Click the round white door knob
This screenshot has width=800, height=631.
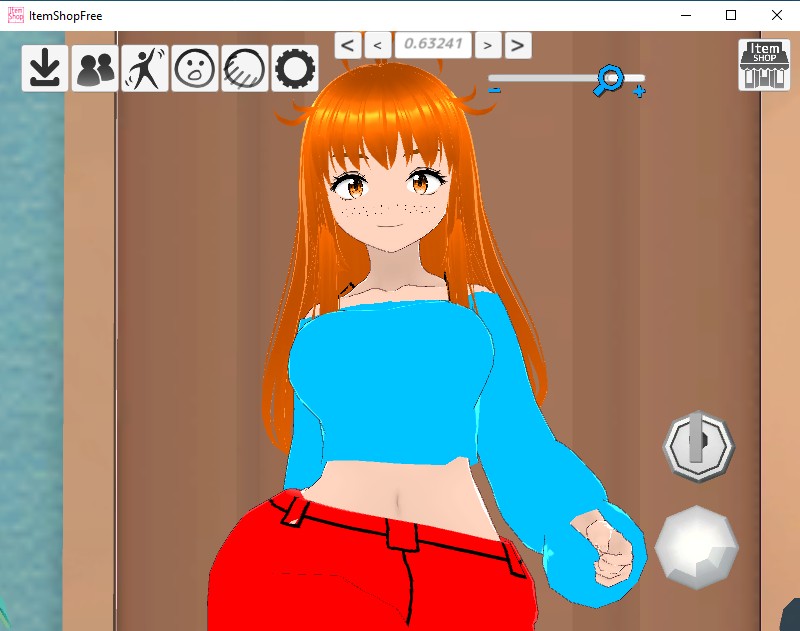pos(697,546)
